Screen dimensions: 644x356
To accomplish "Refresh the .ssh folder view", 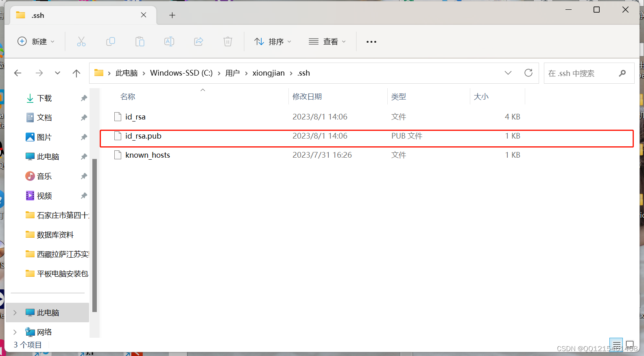I will [x=528, y=73].
